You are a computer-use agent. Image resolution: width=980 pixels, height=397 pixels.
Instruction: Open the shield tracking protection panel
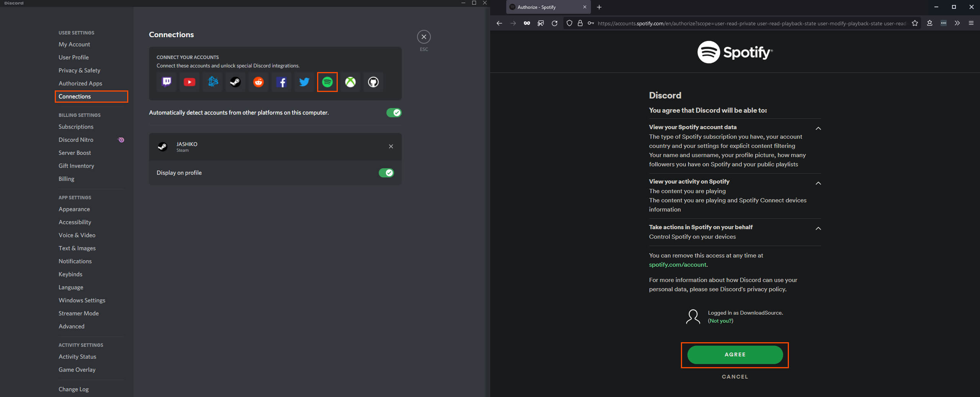(569, 23)
